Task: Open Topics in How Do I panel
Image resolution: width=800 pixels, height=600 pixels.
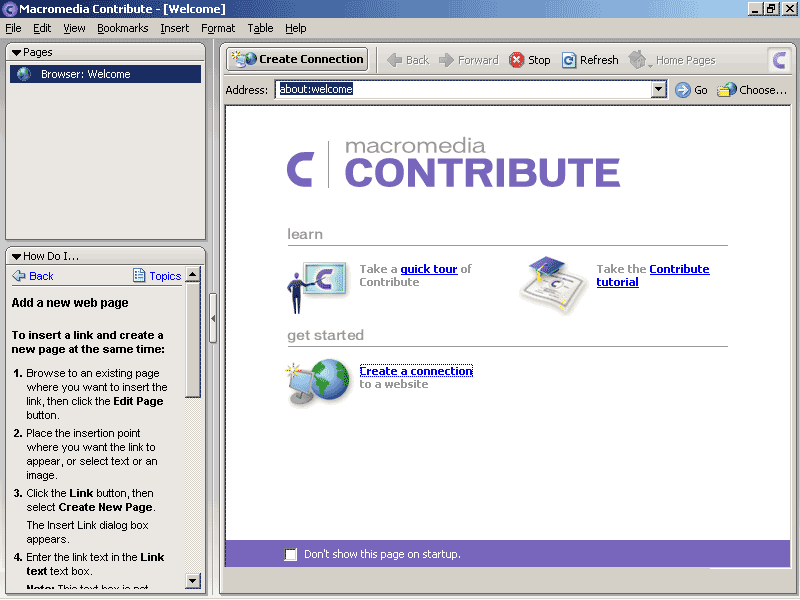Action: point(157,276)
